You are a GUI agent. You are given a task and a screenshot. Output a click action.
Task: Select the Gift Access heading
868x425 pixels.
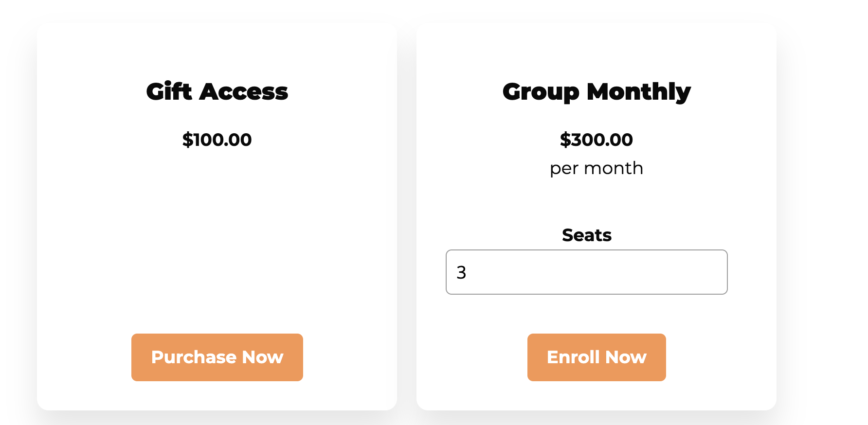(x=217, y=91)
